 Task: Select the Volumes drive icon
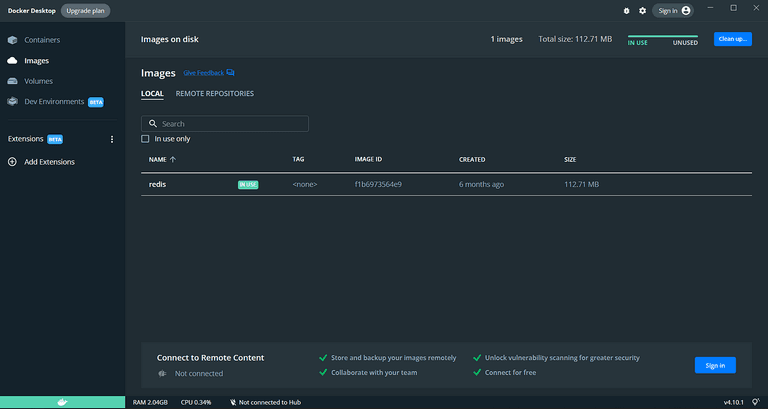(x=13, y=81)
